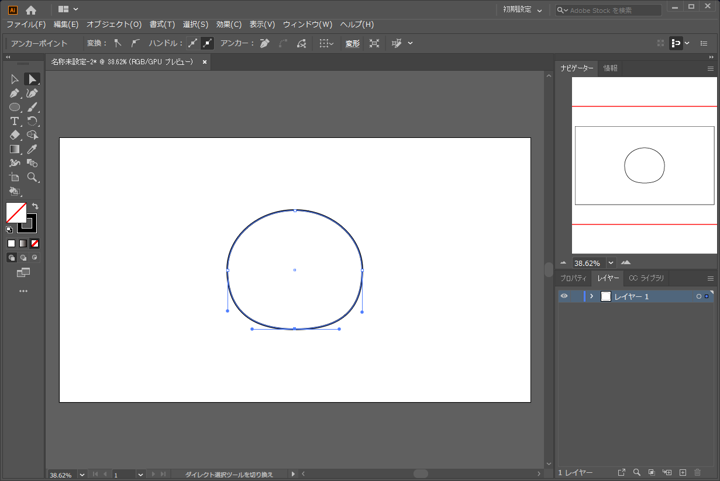Swap fill and stroke colors
The width and height of the screenshot is (720, 481).
pos(35,207)
